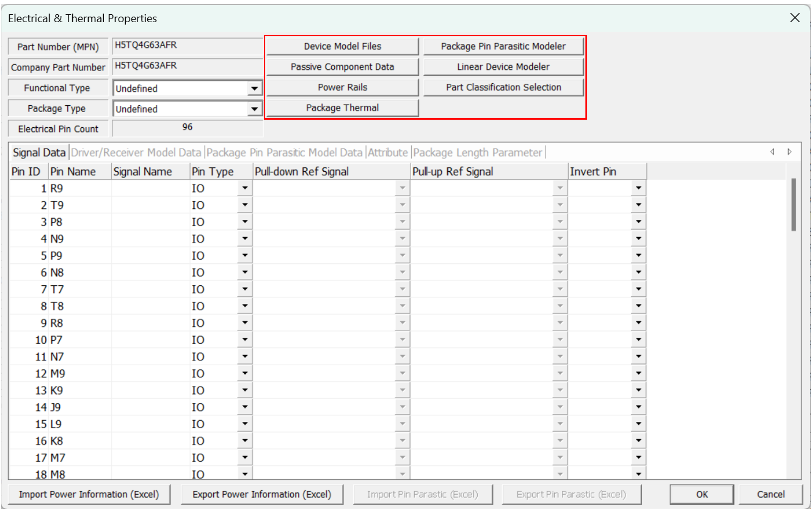
Task: Open the Package Thermal button
Action: coord(342,108)
